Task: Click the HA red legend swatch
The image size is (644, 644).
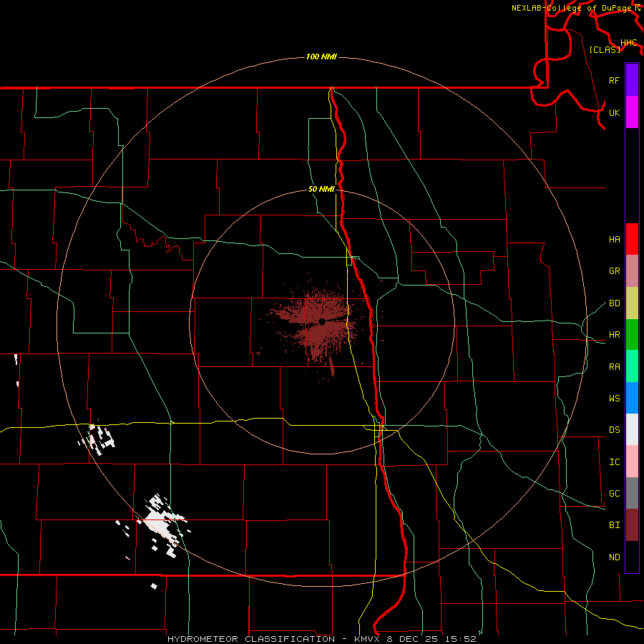Action: click(632, 239)
